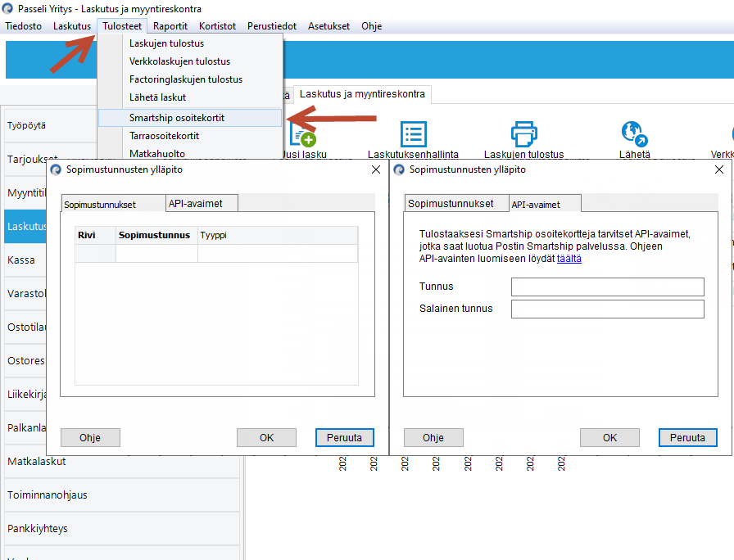Choose Lähetä laskut menu entry
Screen dimensions: 734x560
[x=190, y=97]
